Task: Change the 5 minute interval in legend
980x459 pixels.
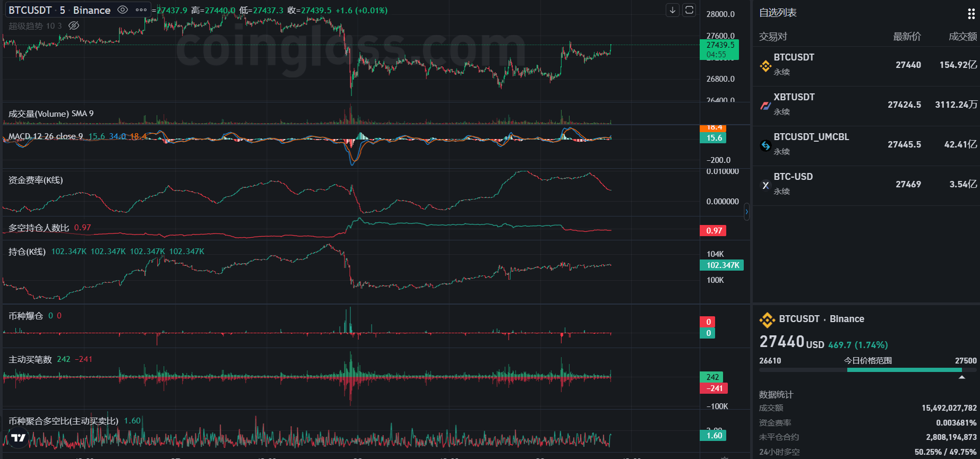Action: [x=63, y=10]
